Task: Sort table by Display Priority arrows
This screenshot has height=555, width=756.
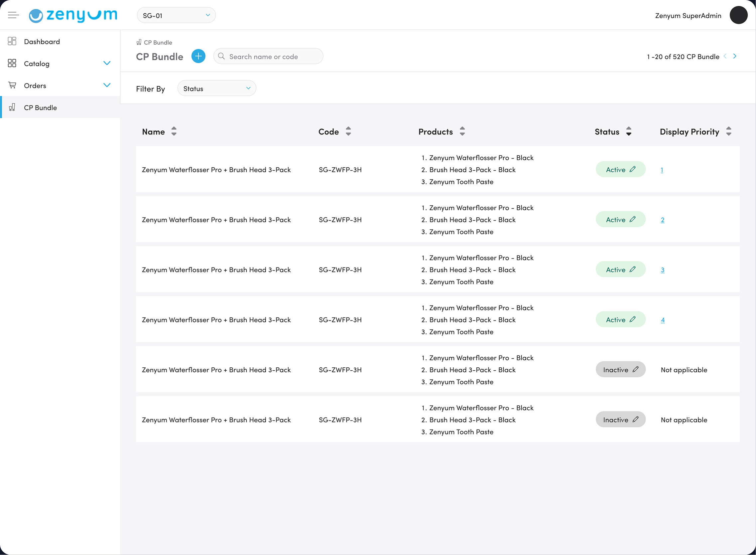Action: click(x=728, y=131)
